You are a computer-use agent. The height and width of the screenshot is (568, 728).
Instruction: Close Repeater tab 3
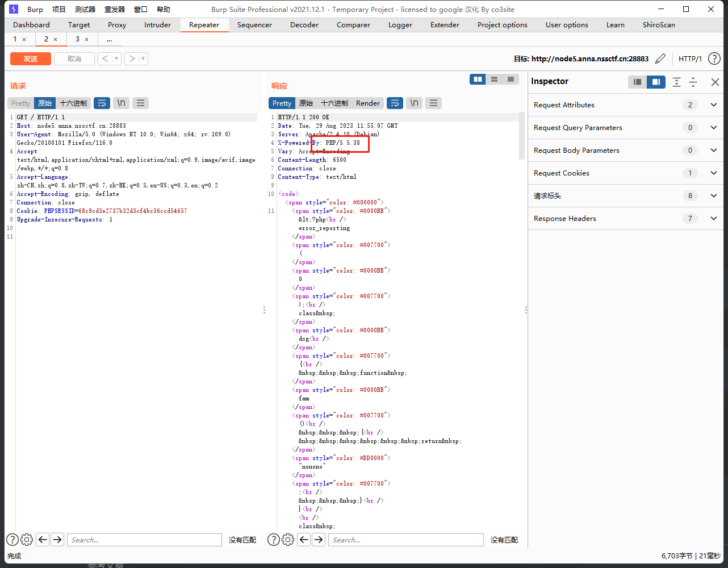click(86, 39)
